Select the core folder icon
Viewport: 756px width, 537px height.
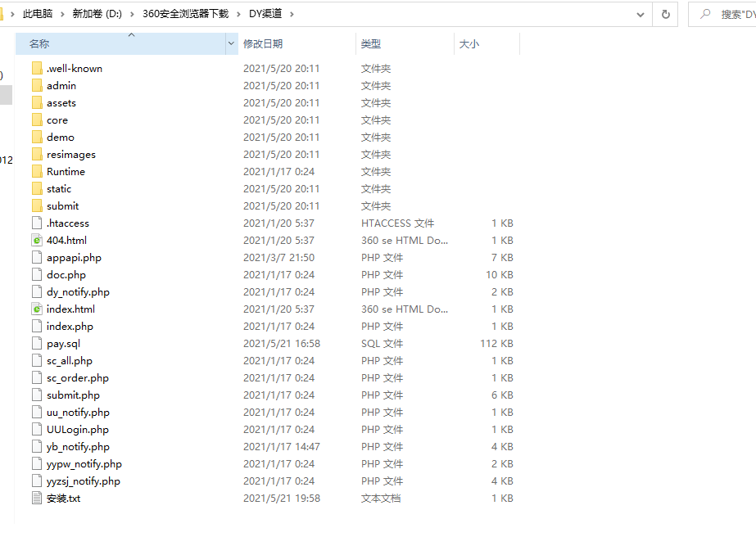click(37, 120)
